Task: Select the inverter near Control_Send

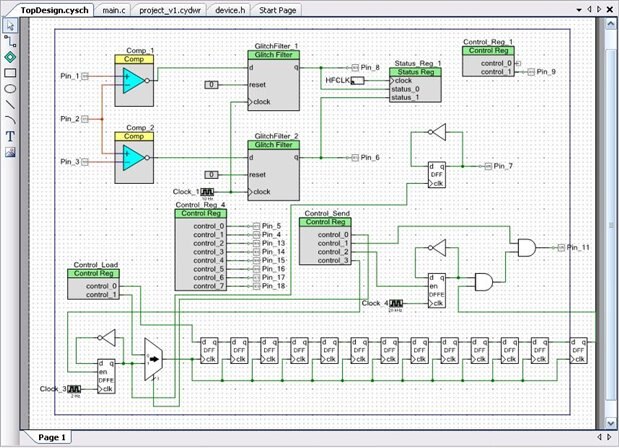Action: (437, 248)
